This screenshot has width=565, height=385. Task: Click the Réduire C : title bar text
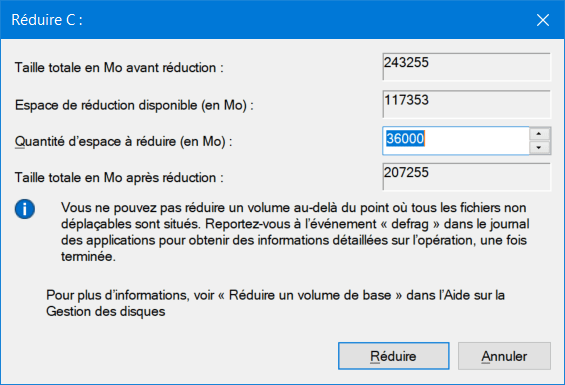pyautogui.click(x=47, y=20)
